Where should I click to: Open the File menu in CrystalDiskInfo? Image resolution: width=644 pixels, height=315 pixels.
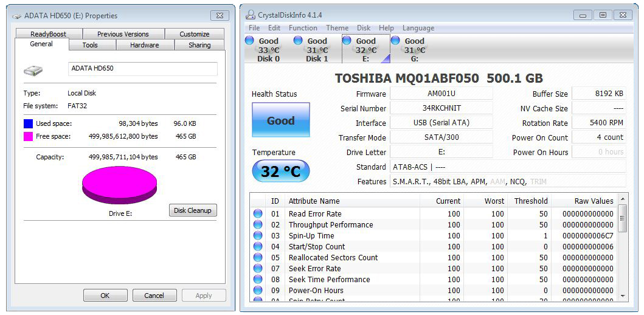pyautogui.click(x=254, y=28)
